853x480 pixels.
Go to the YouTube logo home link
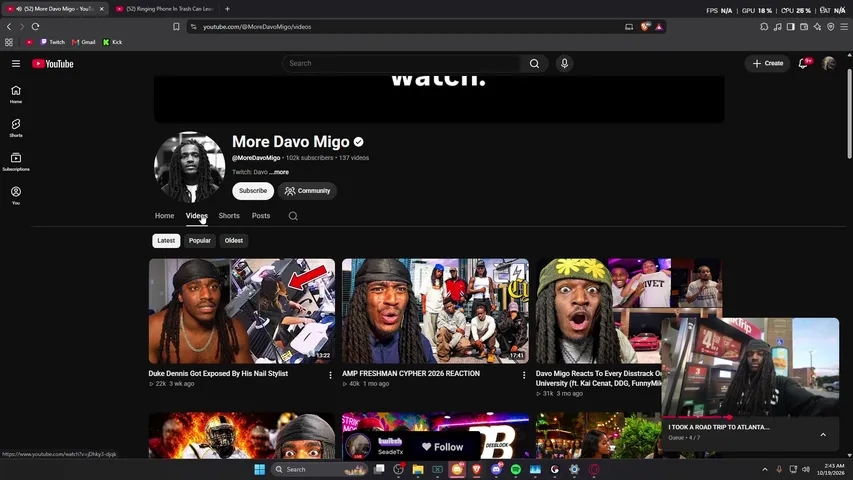53,64
